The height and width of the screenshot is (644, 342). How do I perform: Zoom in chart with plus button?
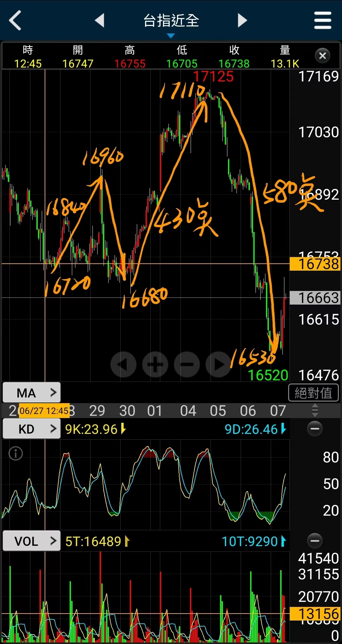click(155, 364)
